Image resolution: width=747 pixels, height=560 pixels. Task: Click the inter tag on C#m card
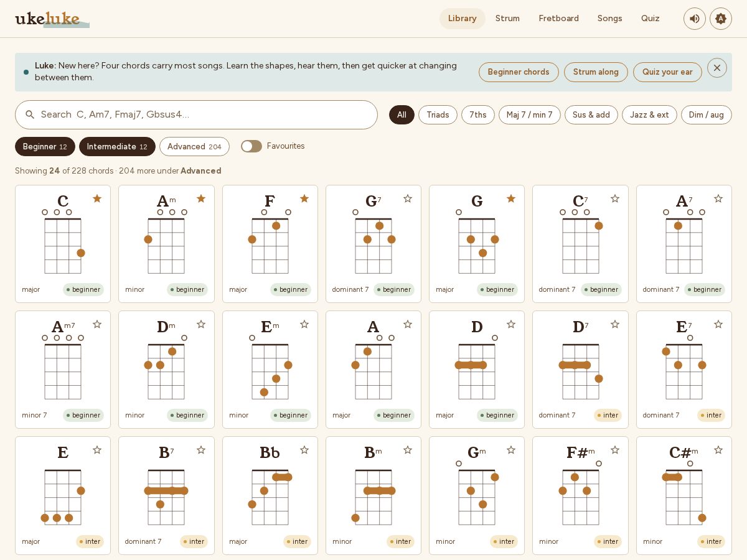click(711, 541)
